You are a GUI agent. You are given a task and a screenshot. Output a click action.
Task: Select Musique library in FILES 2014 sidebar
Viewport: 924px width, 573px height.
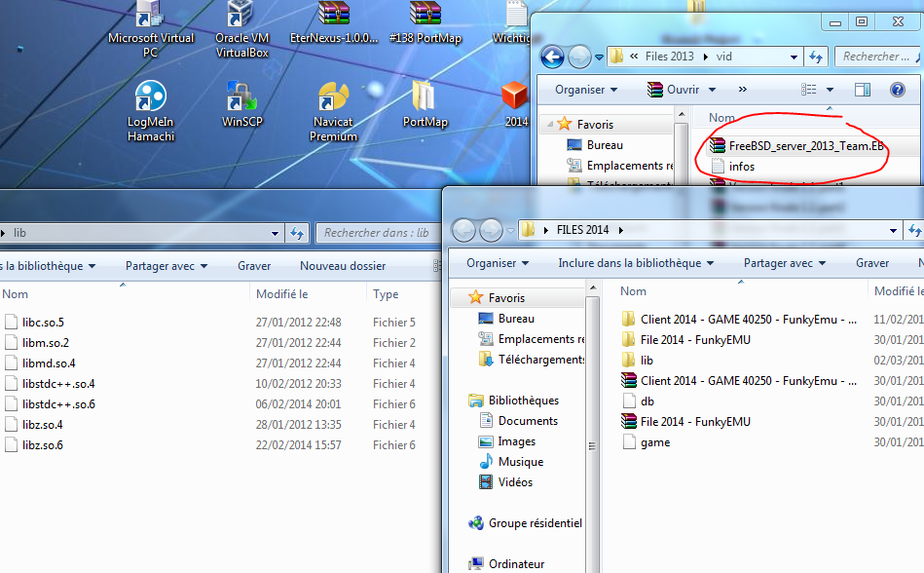[511, 462]
